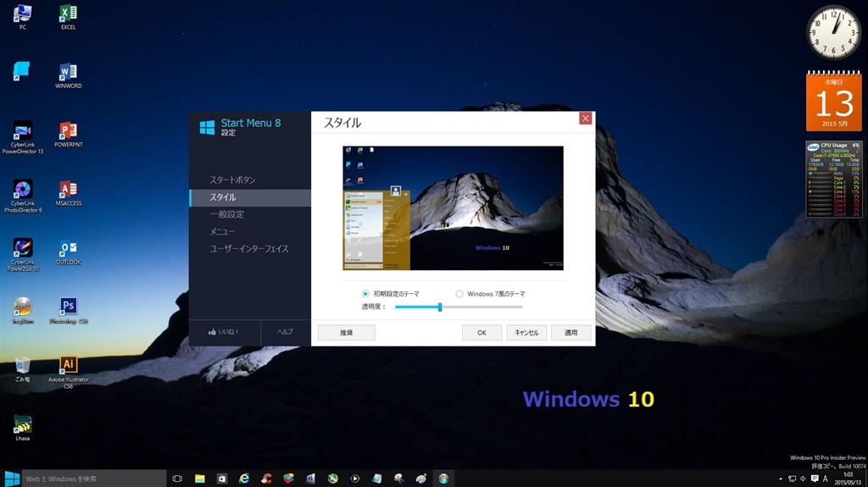
Task: Open the PC desktop icon
Action: [23, 17]
